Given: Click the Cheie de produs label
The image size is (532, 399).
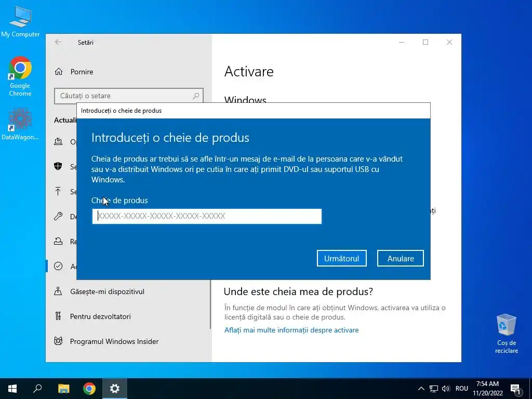Looking at the screenshot, I should [x=119, y=201].
